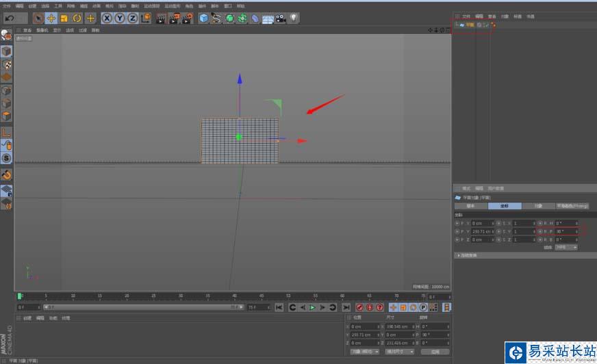Click the stepper arrows on P.Y field
The image size is (597, 364).
click(x=493, y=231)
